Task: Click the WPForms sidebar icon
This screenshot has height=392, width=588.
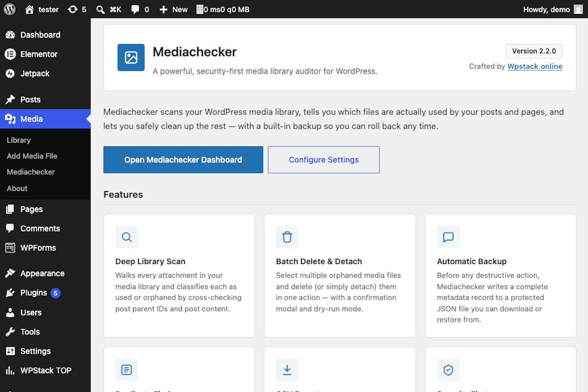Action: coord(10,248)
